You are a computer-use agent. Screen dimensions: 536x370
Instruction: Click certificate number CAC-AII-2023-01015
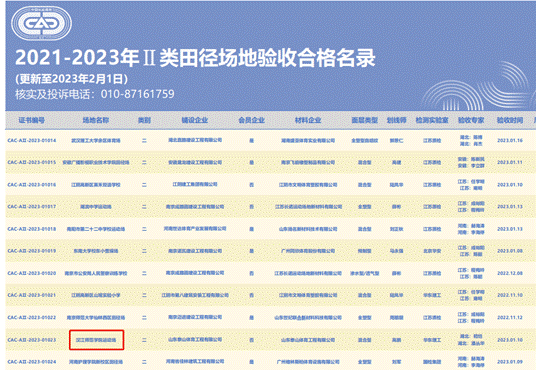(32, 162)
